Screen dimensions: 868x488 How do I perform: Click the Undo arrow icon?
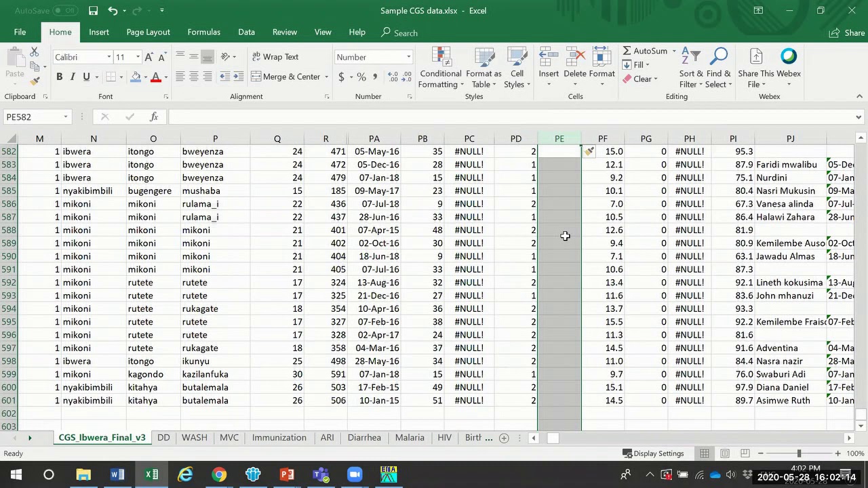click(113, 11)
